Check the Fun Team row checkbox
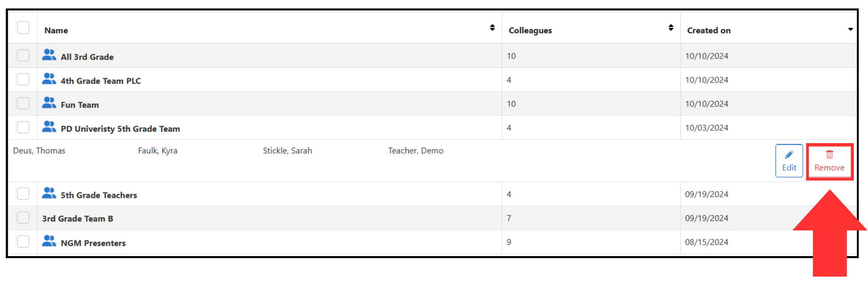This screenshot has width=868, height=289. click(23, 104)
